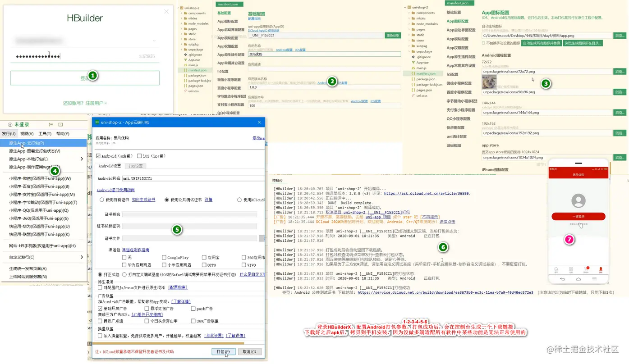Viewport: 629px width, 364px height.
Task: Click the user avatar icon beside 未登录
Action: point(10,124)
